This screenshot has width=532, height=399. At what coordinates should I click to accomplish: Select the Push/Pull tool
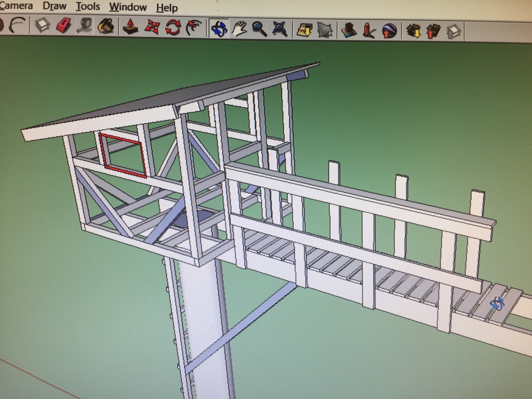[x=131, y=27]
